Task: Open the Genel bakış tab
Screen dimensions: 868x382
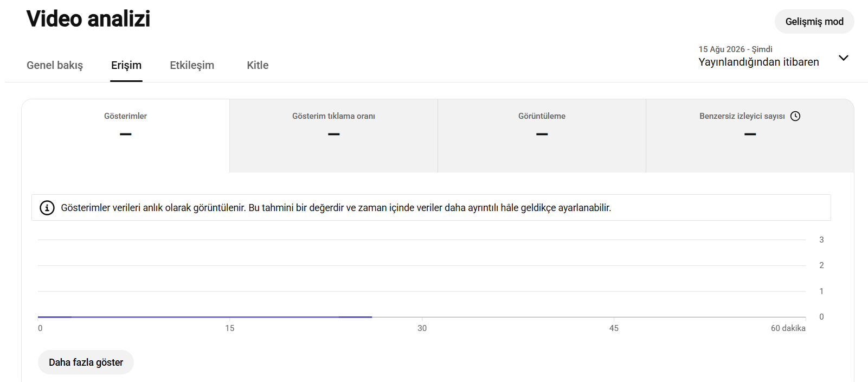Action: 55,65
